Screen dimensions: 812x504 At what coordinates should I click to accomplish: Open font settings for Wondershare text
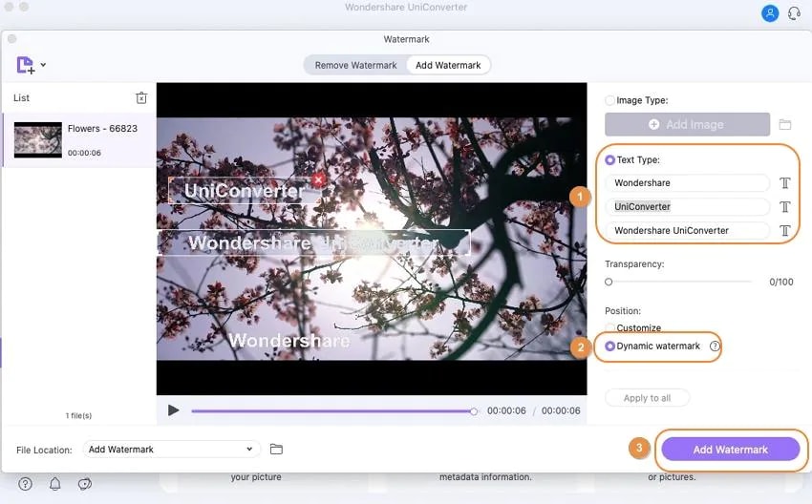coord(785,182)
